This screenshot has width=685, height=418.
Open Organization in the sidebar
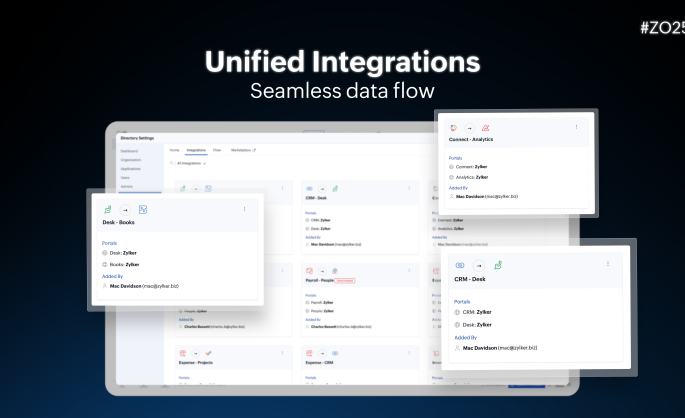131,160
